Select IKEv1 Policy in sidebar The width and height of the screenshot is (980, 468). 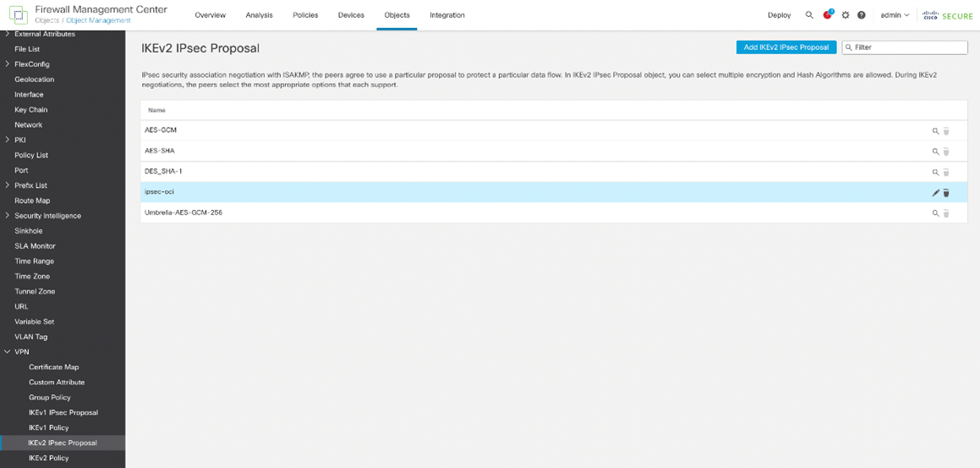tap(49, 427)
